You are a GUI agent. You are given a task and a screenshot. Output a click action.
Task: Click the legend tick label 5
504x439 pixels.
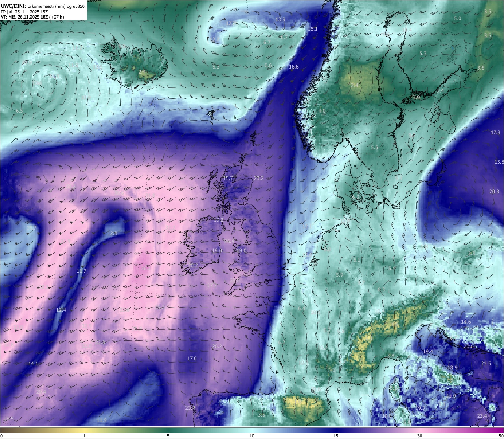(168, 436)
